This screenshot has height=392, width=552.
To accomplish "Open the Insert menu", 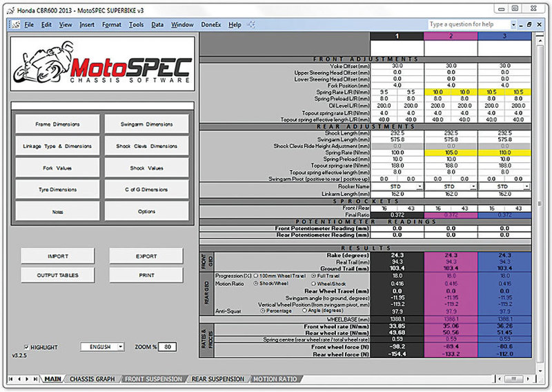I will 87,25.
